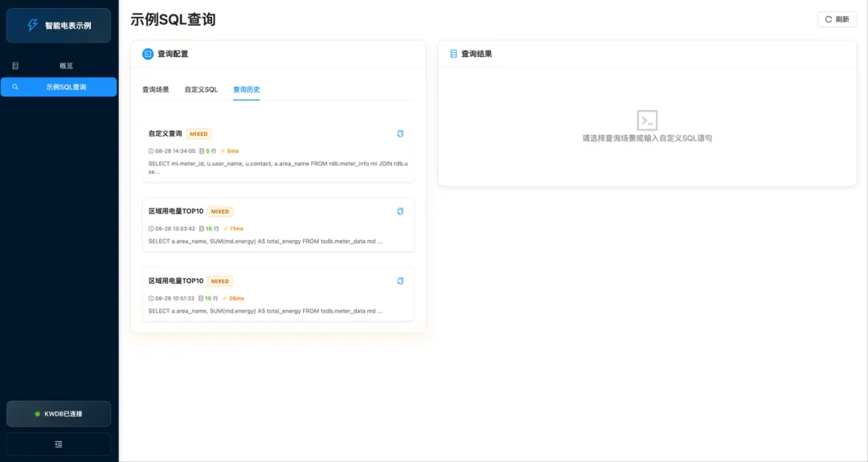Select the 查询历史 tab

[x=247, y=90]
